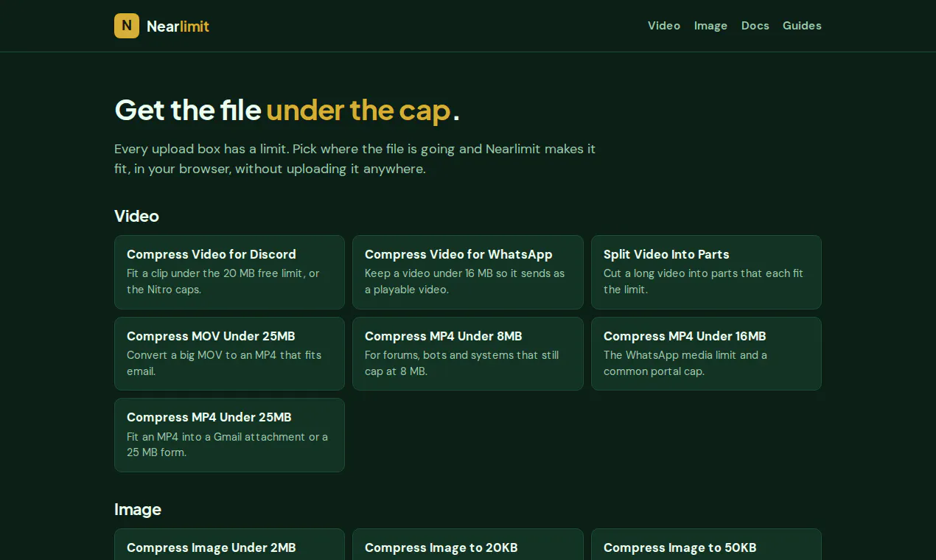The height and width of the screenshot is (560, 936).
Task: Click the Video section heading
Action: click(x=136, y=216)
